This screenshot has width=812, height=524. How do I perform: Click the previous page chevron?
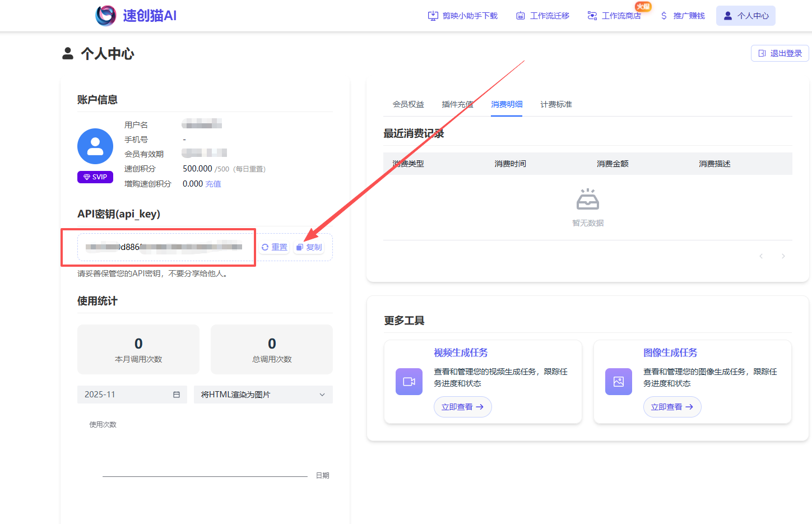coord(760,256)
